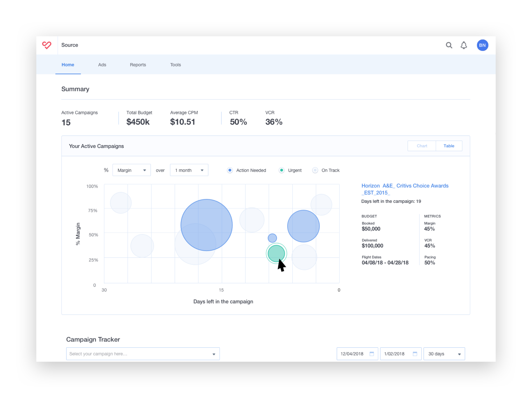
Task: Expand the 1 month period dropdown
Action: 189,170
